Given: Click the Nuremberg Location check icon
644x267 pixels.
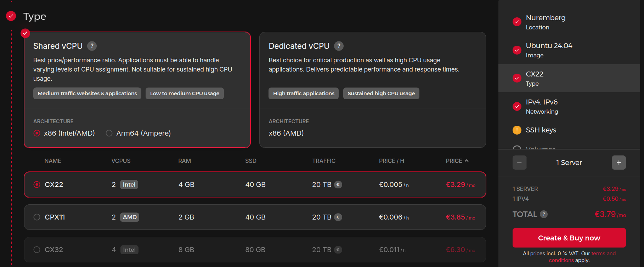Looking at the screenshot, I should click(x=517, y=22).
